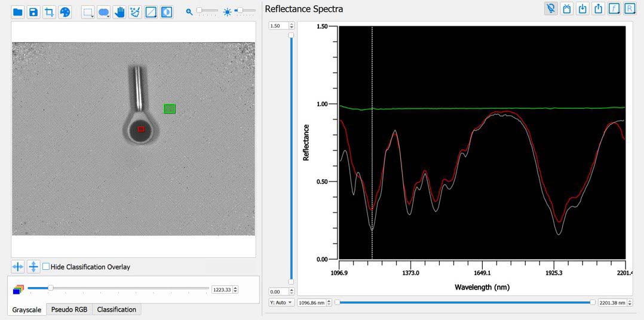Click the fit height vertical arrows button
The width and height of the screenshot is (644, 320).
[34, 267]
